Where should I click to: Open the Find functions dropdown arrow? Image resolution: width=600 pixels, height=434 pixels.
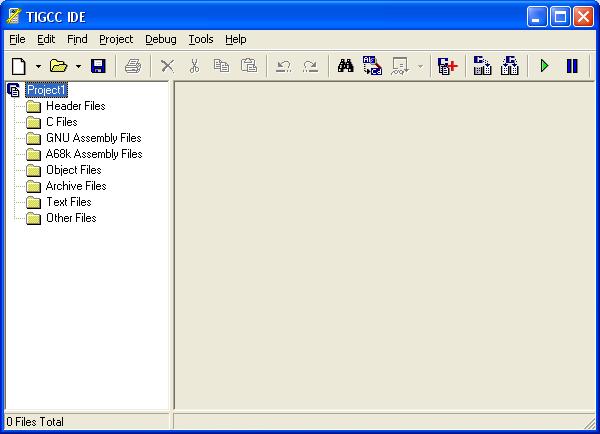click(420, 67)
